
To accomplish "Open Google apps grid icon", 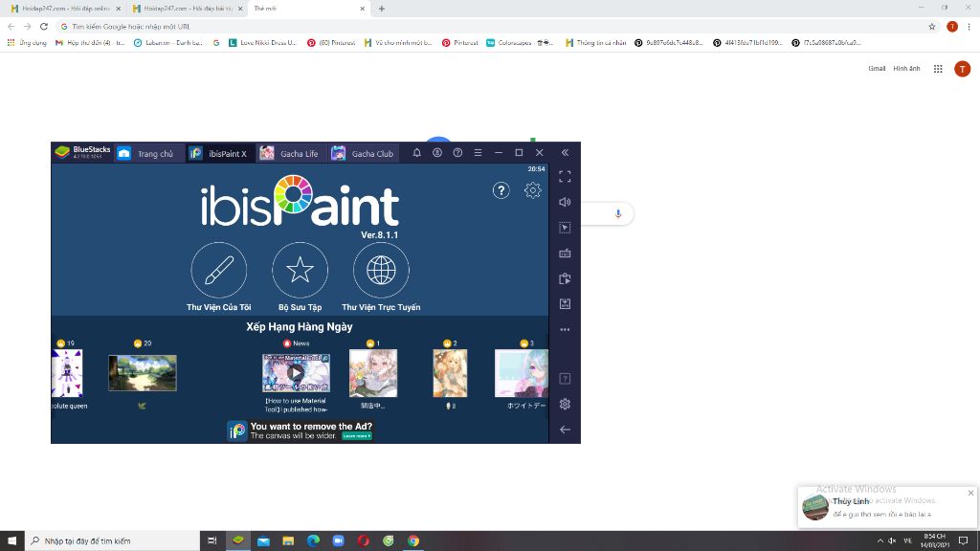I will click(x=938, y=69).
